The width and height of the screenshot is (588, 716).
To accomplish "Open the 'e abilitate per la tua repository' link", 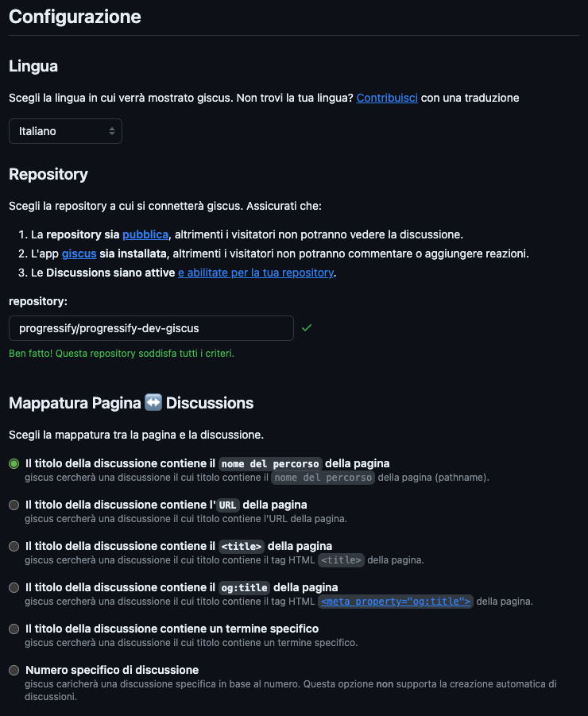I will pyautogui.click(x=256, y=273).
